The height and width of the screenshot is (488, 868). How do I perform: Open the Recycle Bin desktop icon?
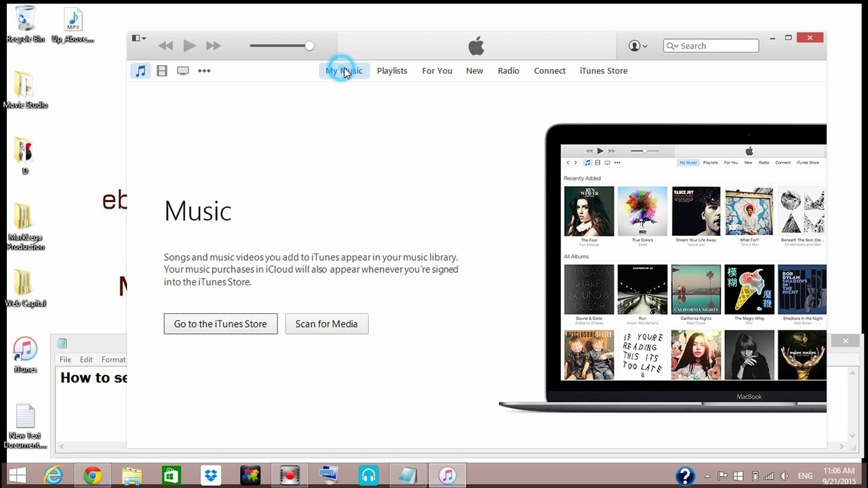[25, 24]
